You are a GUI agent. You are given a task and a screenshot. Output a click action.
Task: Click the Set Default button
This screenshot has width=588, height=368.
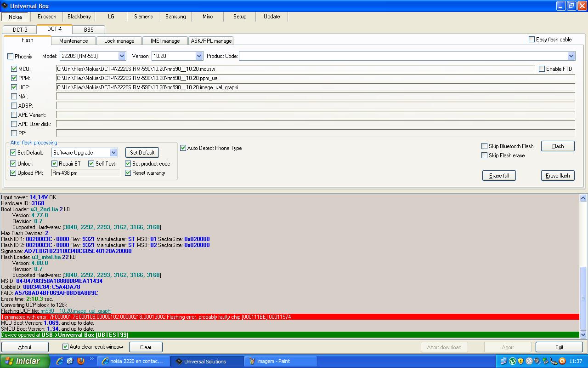[142, 153]
